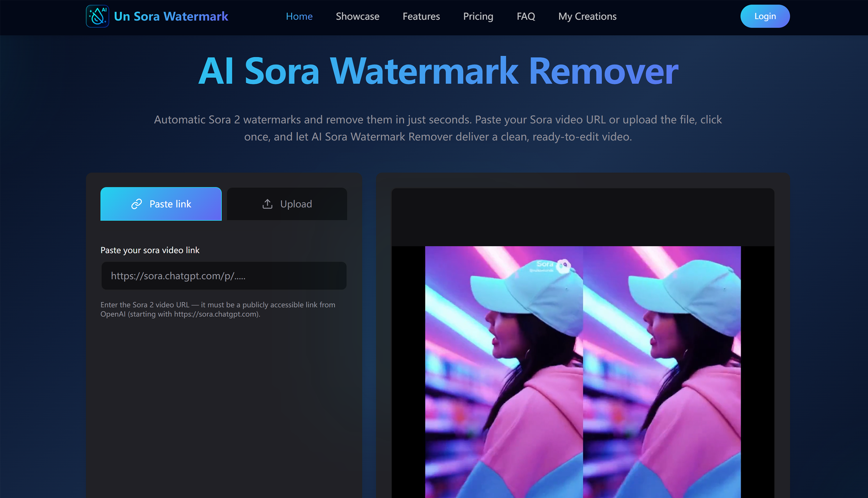Click the URL placeholder https://sora.chatgpt.com/p/.....
Screen dimensions: 868x498
[x=178, y=276]
